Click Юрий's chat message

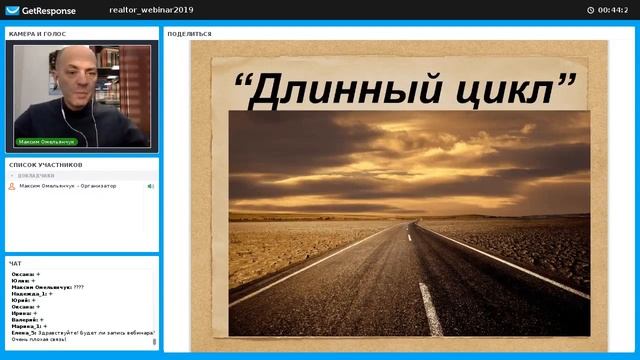(23, 300)
